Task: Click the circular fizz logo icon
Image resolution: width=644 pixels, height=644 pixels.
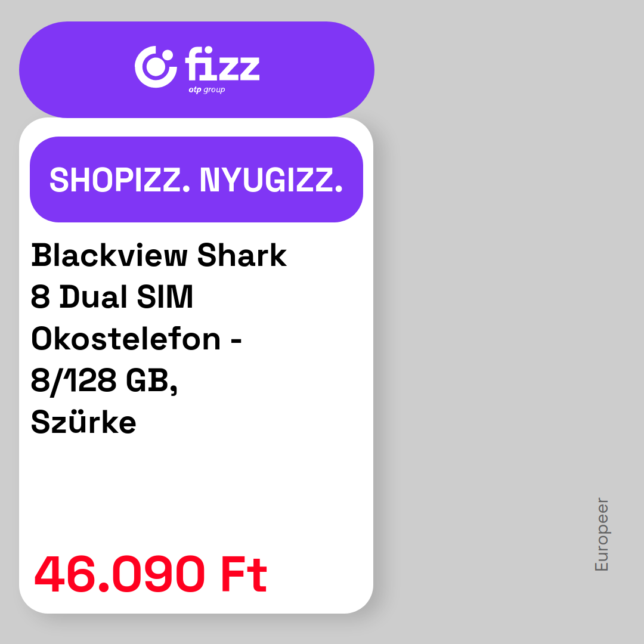Action: click(156, 67)
